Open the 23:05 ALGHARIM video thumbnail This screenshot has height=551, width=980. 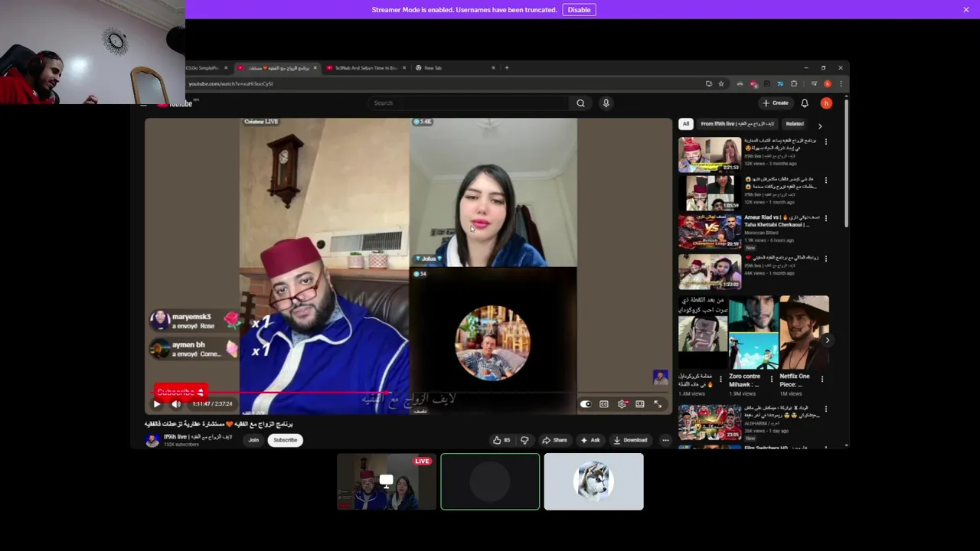point(710,422)
